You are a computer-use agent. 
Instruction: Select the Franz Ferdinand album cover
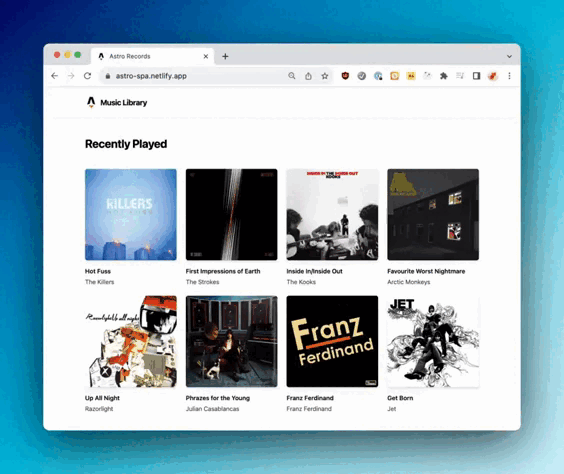point(332,341)
